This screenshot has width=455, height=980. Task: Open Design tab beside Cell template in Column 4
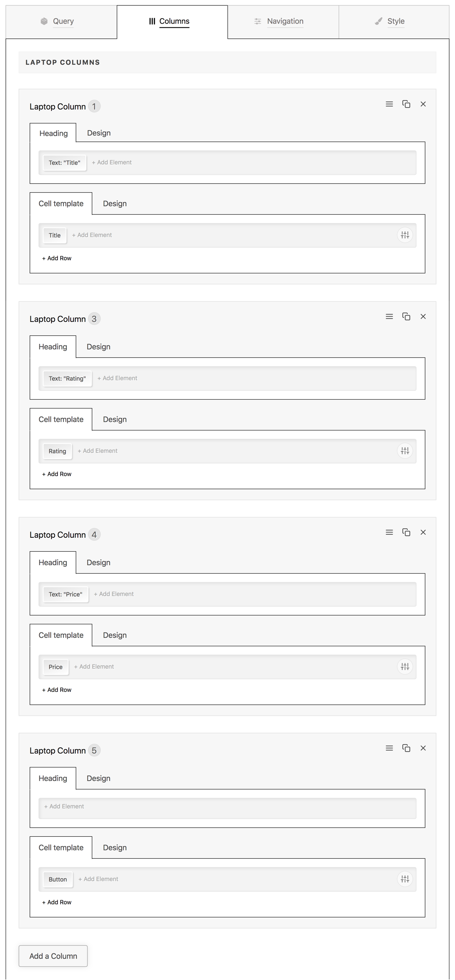coord(115,635)
